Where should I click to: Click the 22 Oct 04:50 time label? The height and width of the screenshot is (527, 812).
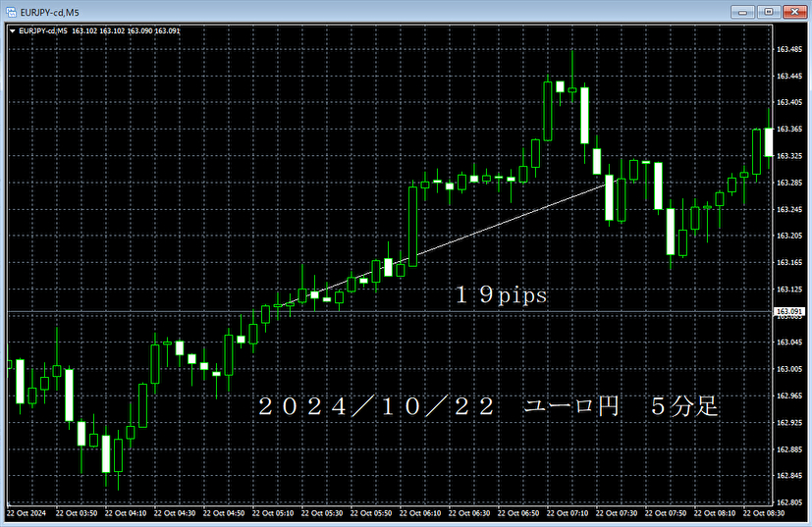(x=224, y=513)
